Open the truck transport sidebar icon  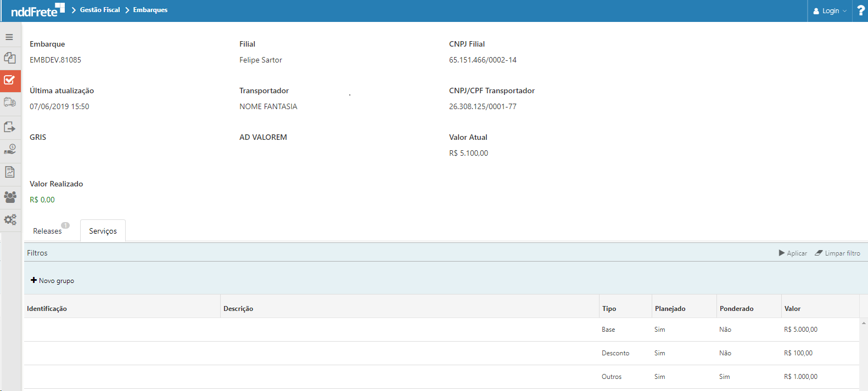click(10, 103)
